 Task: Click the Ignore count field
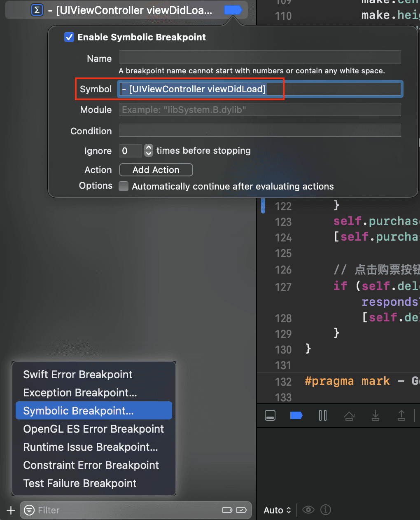(131, 150)
